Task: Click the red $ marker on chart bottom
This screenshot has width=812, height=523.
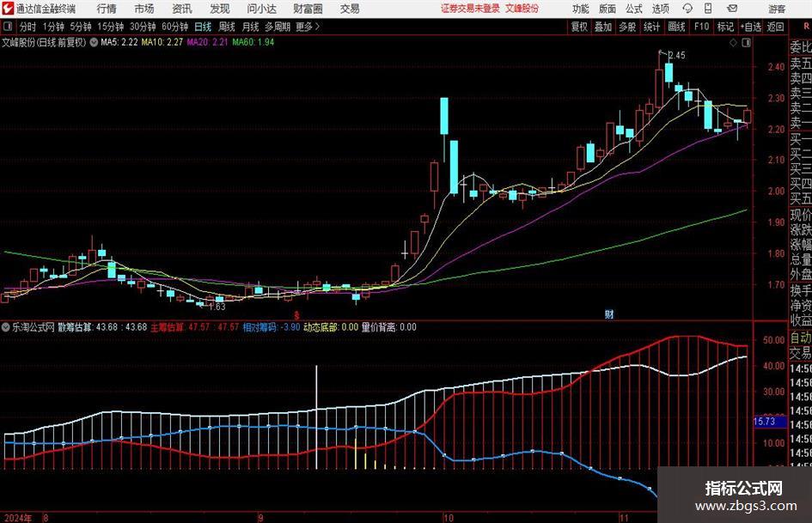Action: click(x=296, y=315)
